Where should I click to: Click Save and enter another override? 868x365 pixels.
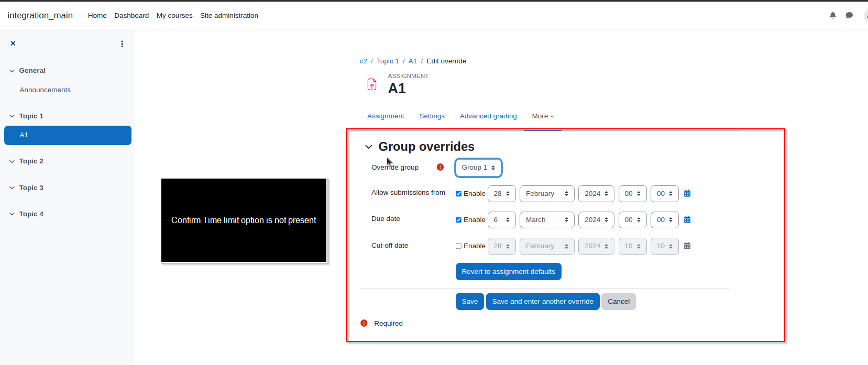coord(543,302)
